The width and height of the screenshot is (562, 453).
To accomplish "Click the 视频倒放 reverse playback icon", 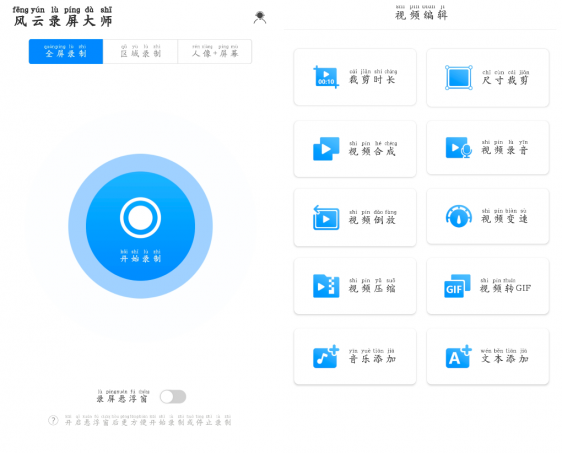I will (326, 217).
